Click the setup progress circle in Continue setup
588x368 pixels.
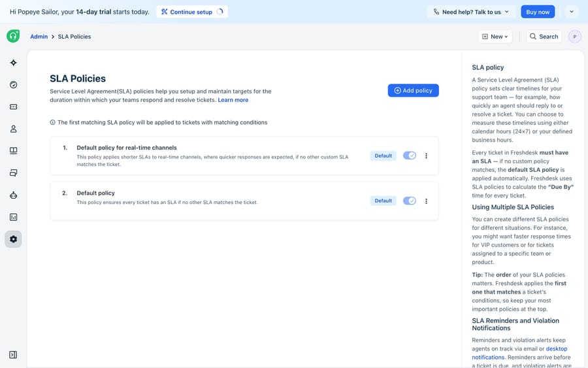click(x=220, y=12)
